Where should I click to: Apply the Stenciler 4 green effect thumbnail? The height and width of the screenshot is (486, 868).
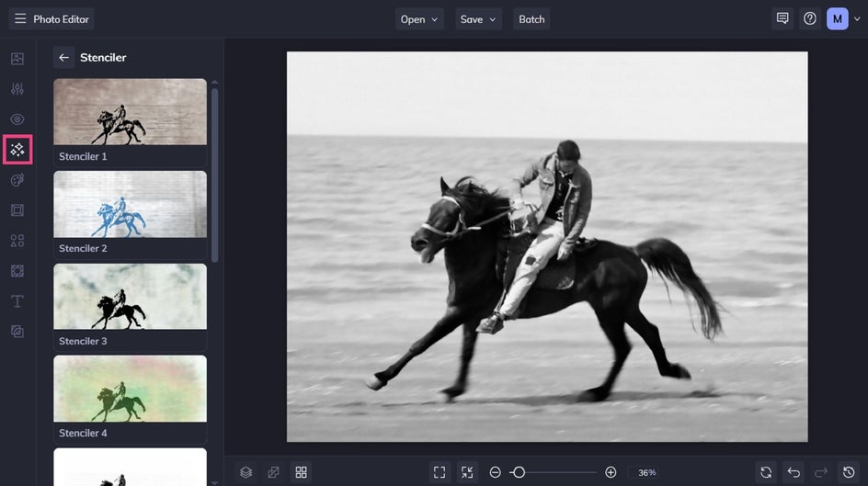tap(130, 389)
